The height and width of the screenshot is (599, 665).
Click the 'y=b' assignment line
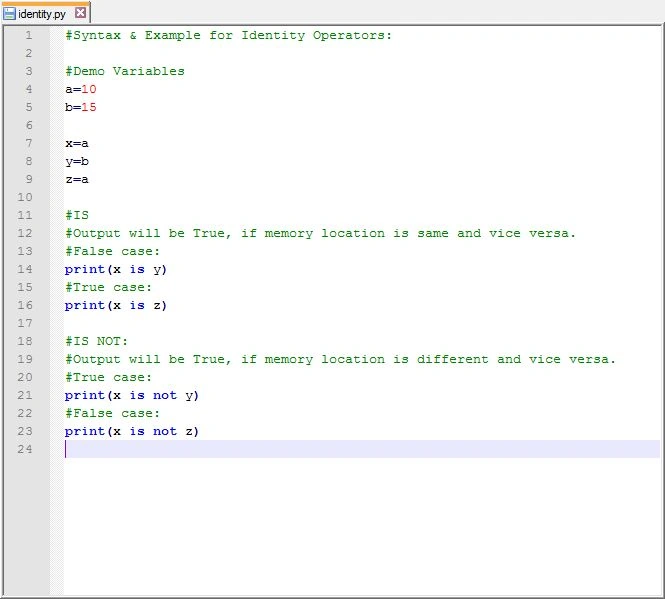click(x=77, y=161)
